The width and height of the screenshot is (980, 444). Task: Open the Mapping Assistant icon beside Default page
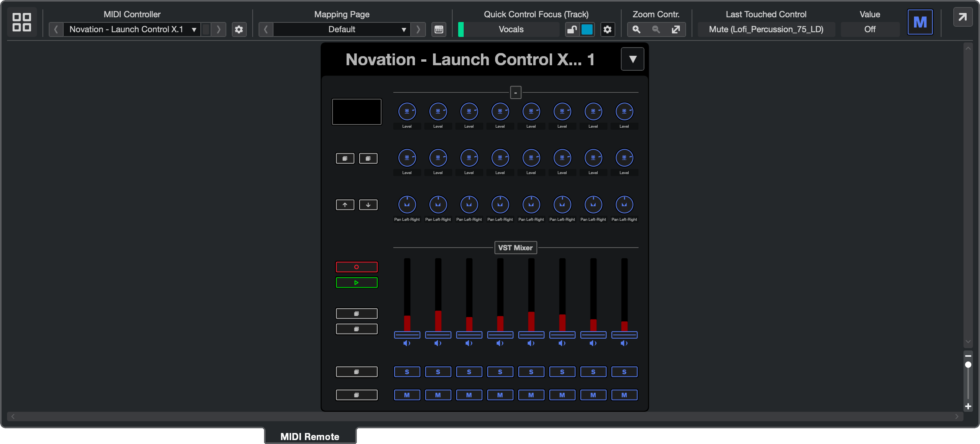439,29
